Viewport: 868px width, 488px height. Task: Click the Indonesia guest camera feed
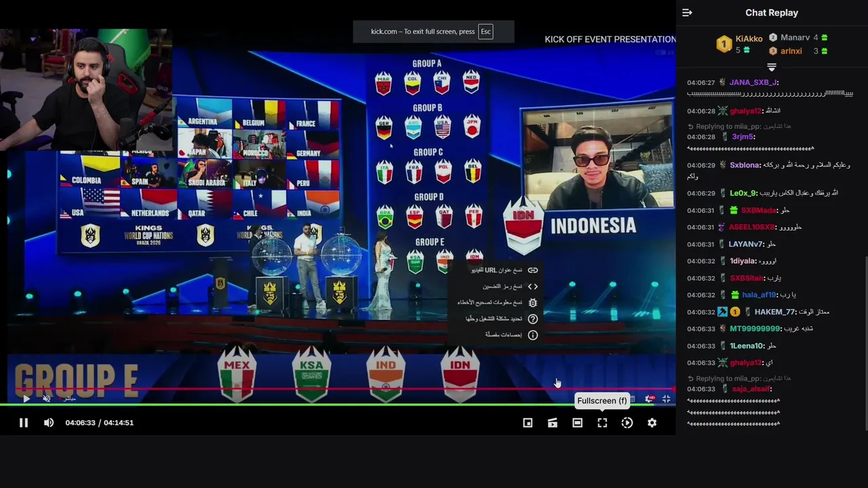[x=599, y=156]
